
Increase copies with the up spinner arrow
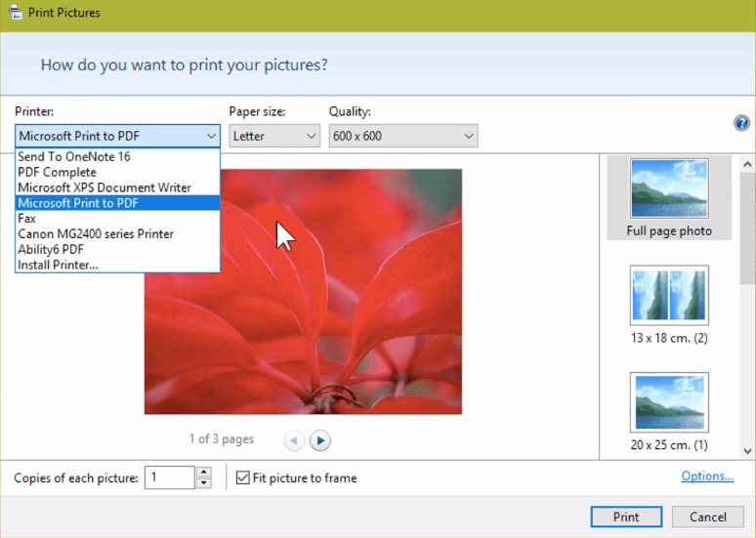(203, 473)
